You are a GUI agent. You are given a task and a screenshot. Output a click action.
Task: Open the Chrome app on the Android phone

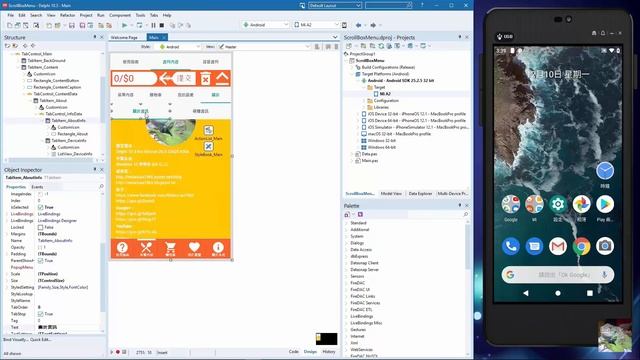(x=581, y=246)
